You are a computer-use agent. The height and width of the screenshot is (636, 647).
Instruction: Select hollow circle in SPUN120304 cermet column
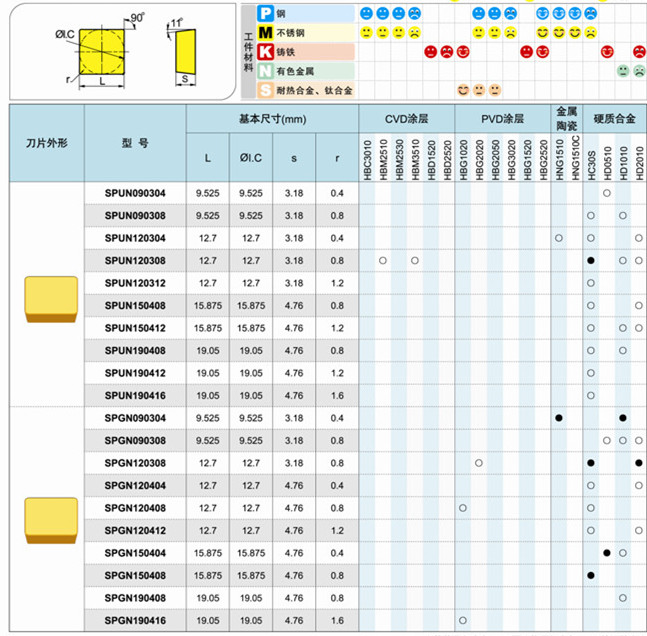pos(558,237)
